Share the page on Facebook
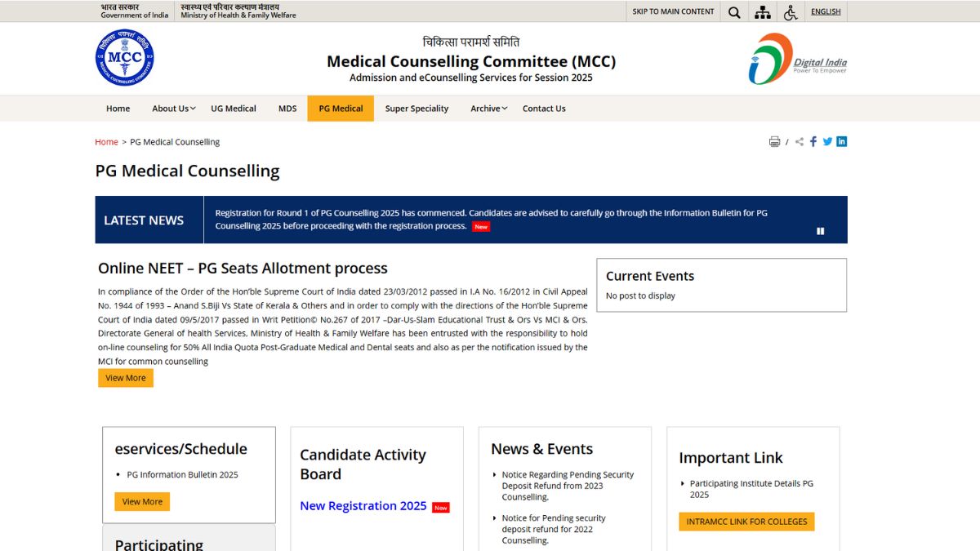 click(x=813, y=142)
